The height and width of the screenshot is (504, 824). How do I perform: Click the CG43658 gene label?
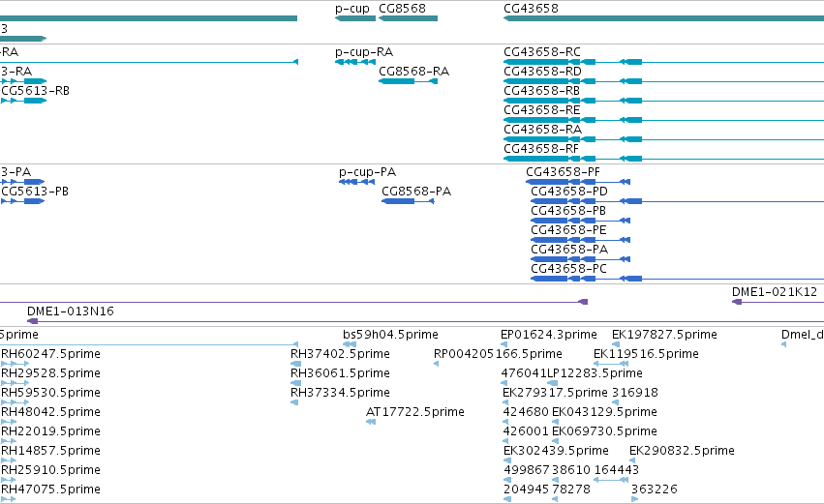tap(531, 9)
